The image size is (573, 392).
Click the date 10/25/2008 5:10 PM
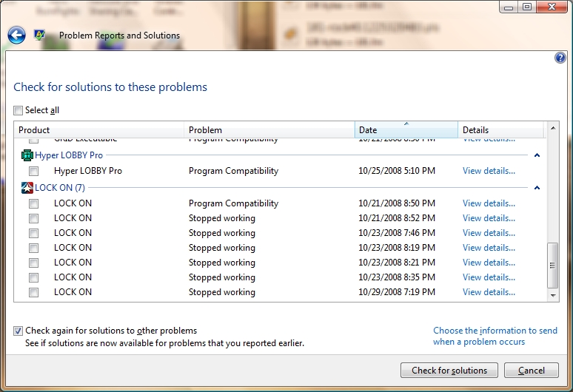click(397, 171)
